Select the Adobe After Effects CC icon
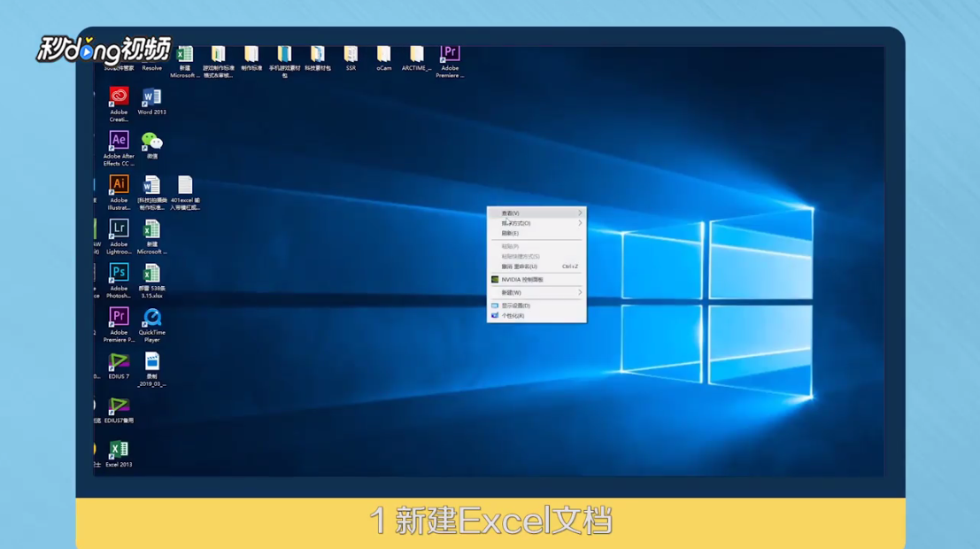Viewport: 980px width, 549px height. click(119, 148)
